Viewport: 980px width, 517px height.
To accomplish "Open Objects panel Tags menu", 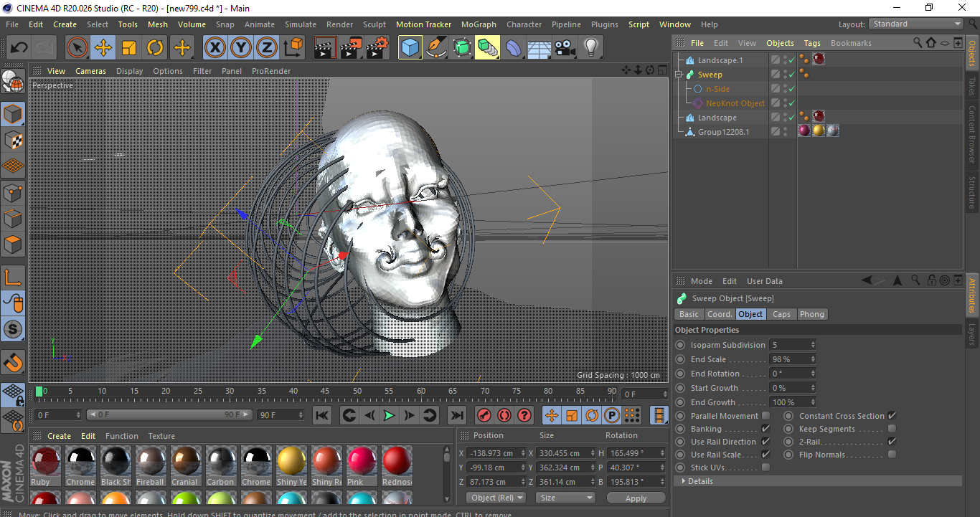I will (x=812, y=43).
